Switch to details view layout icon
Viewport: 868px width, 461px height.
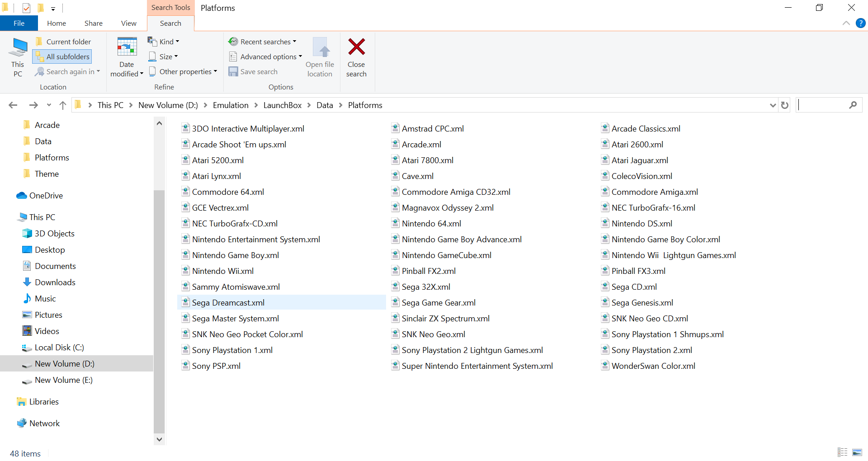843,452
